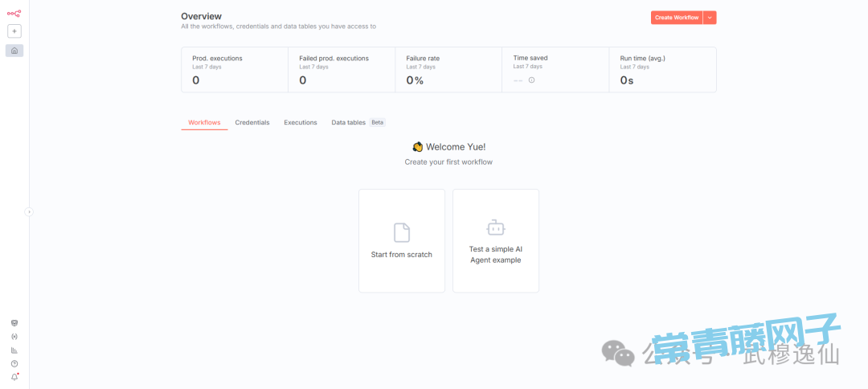Switch to the Credentials tab

252,122
